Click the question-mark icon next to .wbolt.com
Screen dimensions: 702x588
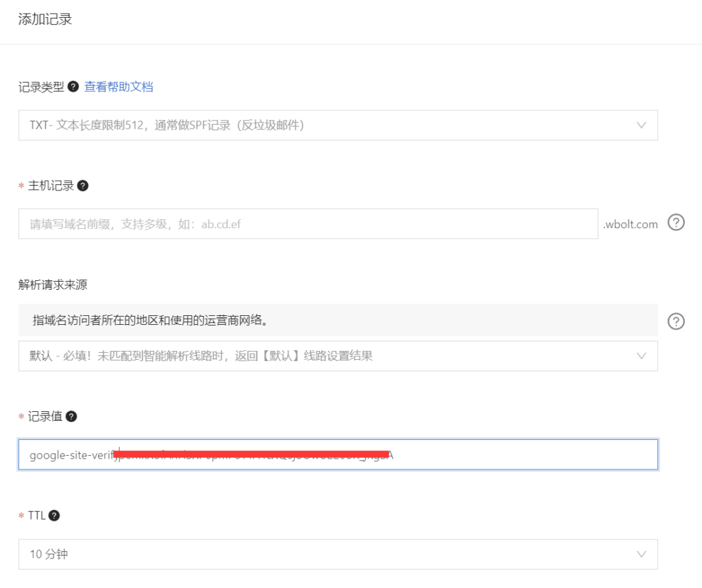point(676,223)
